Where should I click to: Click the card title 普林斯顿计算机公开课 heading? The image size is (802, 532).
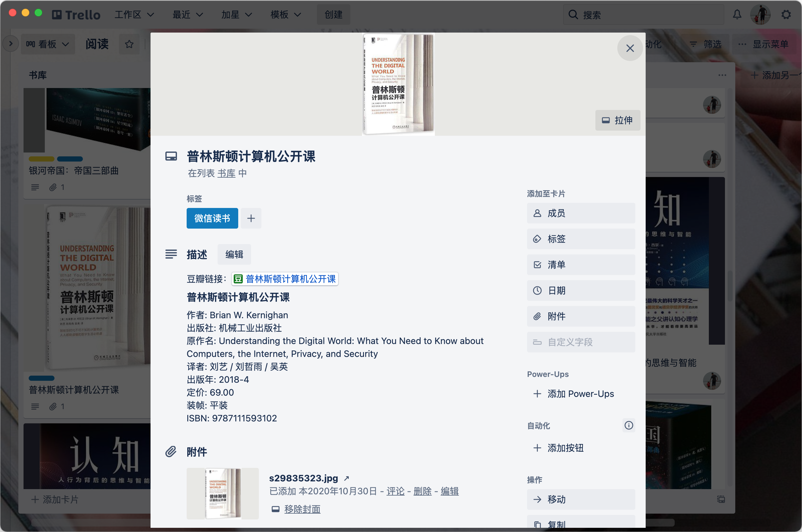tap(251, 156)
